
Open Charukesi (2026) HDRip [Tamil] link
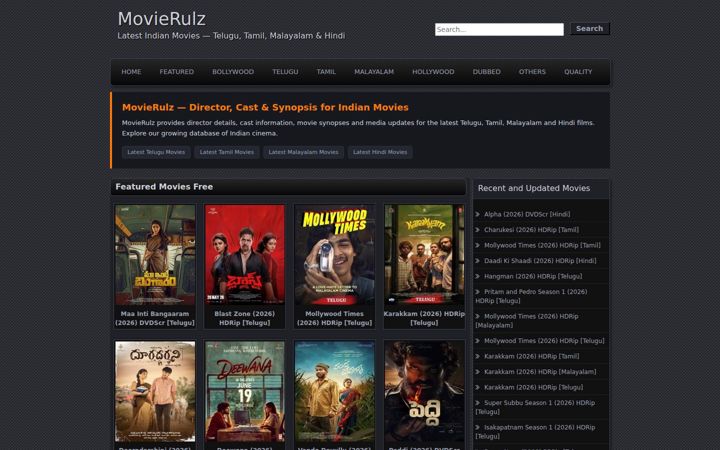(531, 230)
